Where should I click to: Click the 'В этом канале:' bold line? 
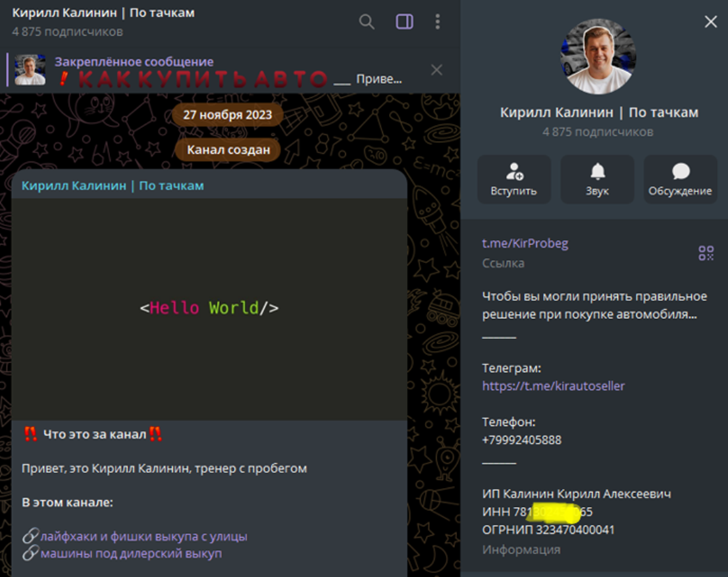pyautogui.click(x=68, y=502)
